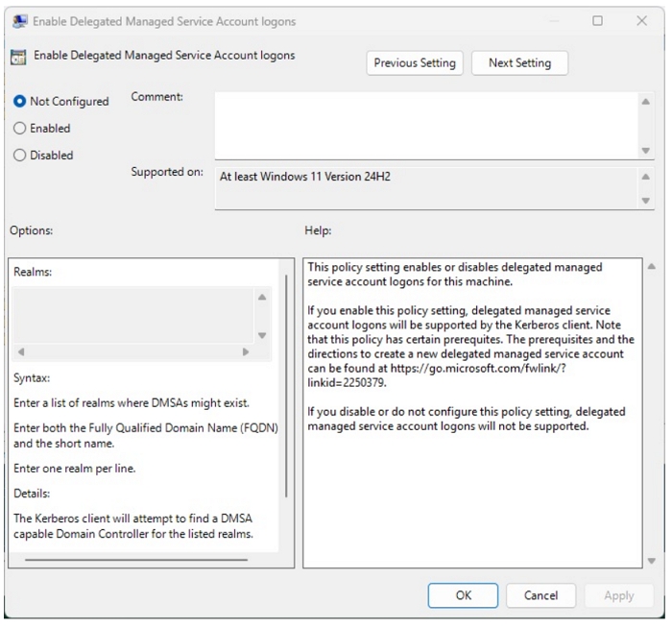Click the 'Help:' label
Screen dimensions: 672x628
tap(318, 230)
